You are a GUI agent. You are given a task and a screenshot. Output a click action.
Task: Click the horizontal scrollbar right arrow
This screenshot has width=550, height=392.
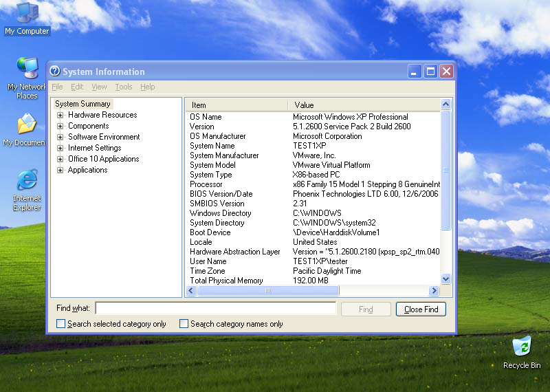[x=434, y=291]
